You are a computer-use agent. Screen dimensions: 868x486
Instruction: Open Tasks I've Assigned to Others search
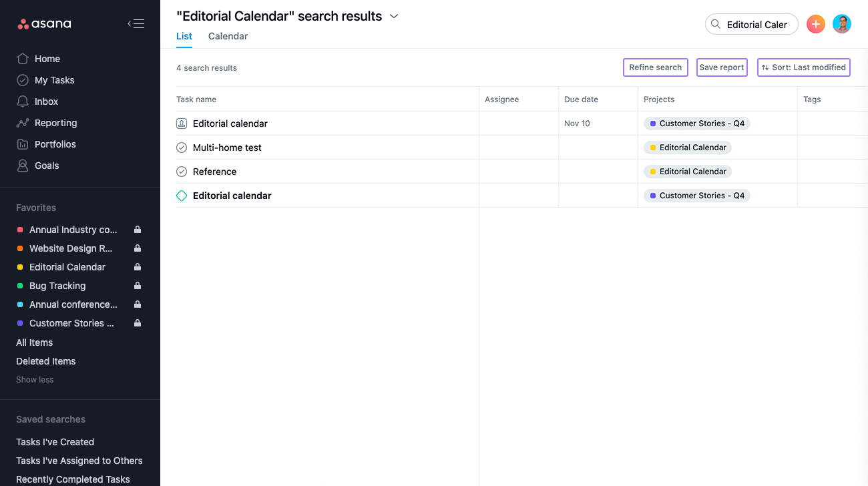click(79, 461)
